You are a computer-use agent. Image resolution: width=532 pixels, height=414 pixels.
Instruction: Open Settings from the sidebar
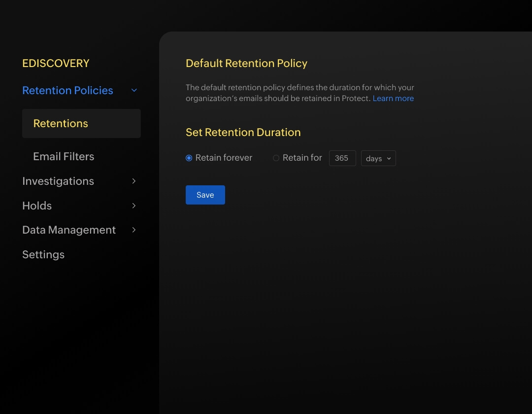43,255
